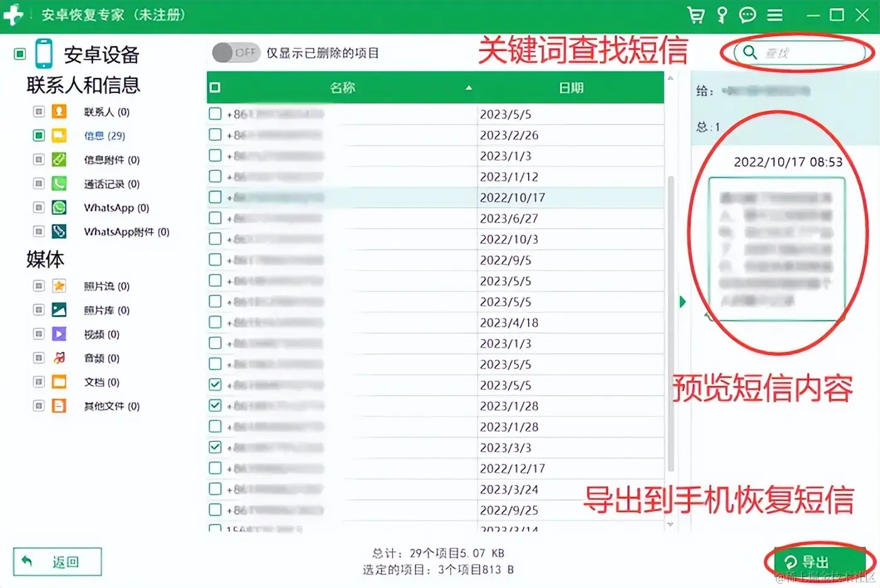Click the 其他文件 file icon
This screenshot has height=588, width=880.
[x=59, y=406]
